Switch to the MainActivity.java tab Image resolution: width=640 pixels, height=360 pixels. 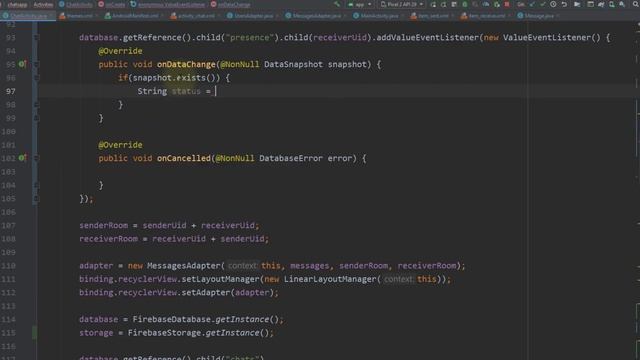(x=378, y=16)
